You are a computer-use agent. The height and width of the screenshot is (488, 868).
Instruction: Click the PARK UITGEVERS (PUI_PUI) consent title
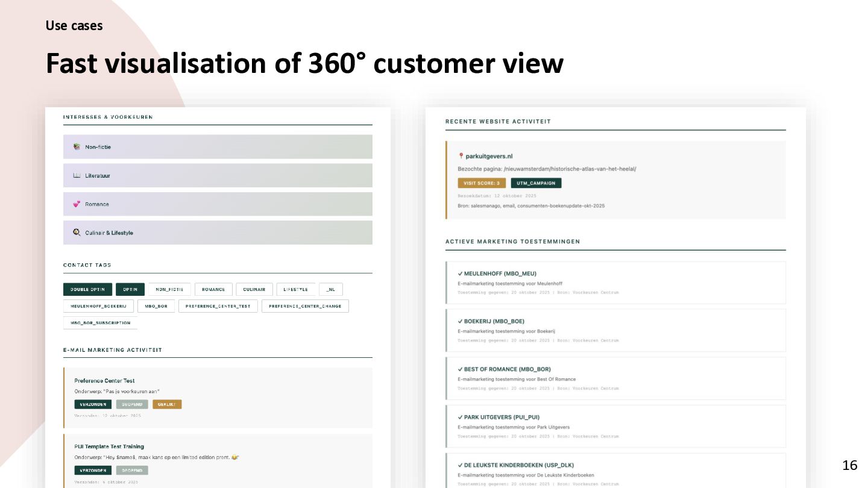502,417
